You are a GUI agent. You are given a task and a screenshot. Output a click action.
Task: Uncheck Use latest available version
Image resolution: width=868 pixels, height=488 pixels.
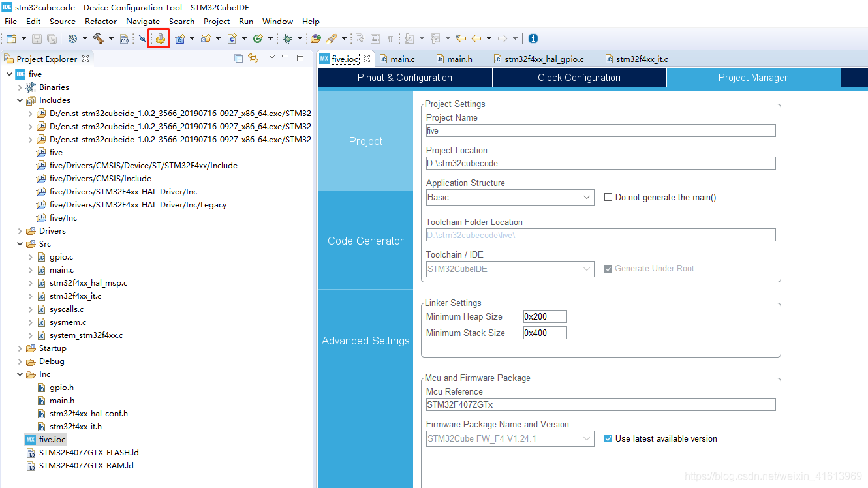[608, 438]
